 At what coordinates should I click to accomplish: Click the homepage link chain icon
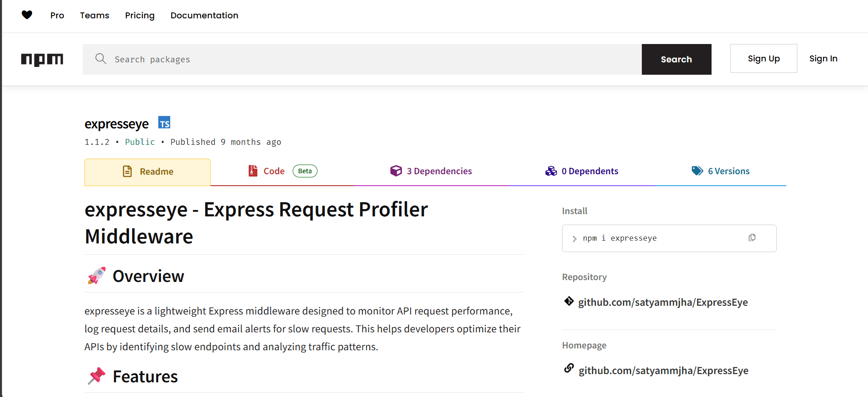pos(569,368)
